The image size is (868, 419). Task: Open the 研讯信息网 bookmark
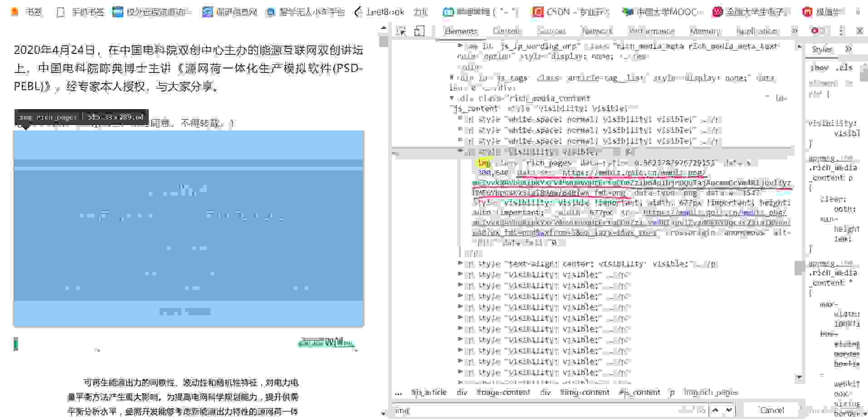point(230,12)
